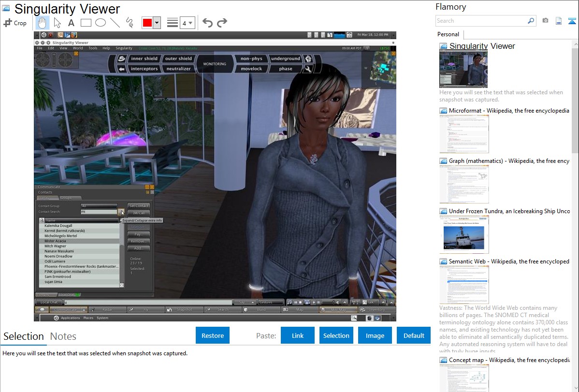
Task: Click the icon beside the Semantic Web title
Action: pos(443,261)
